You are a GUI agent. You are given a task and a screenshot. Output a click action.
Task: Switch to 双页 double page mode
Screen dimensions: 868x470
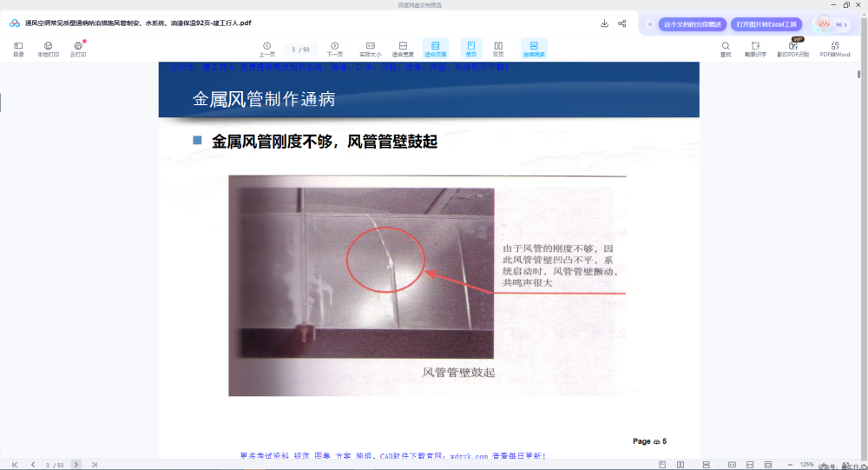(498, 49)
